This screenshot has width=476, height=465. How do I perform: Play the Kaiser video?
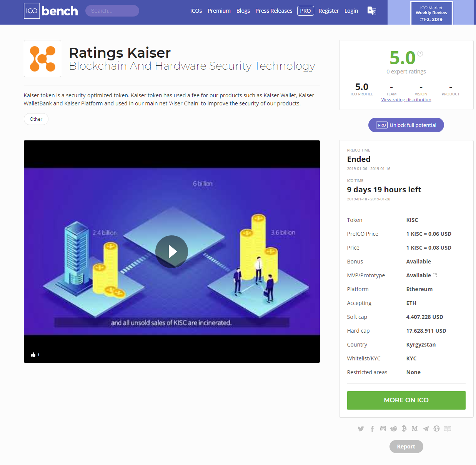click(171, 252)
